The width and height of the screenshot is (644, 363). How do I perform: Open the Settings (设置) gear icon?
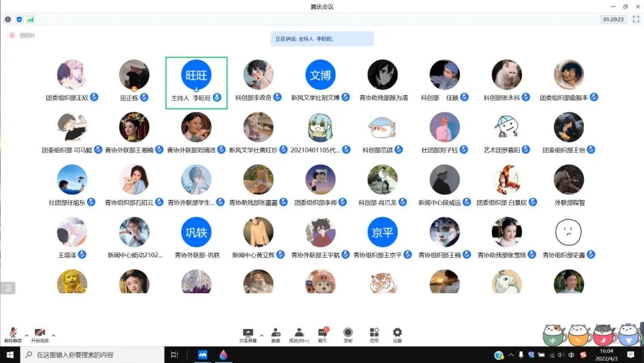point(397,334)
